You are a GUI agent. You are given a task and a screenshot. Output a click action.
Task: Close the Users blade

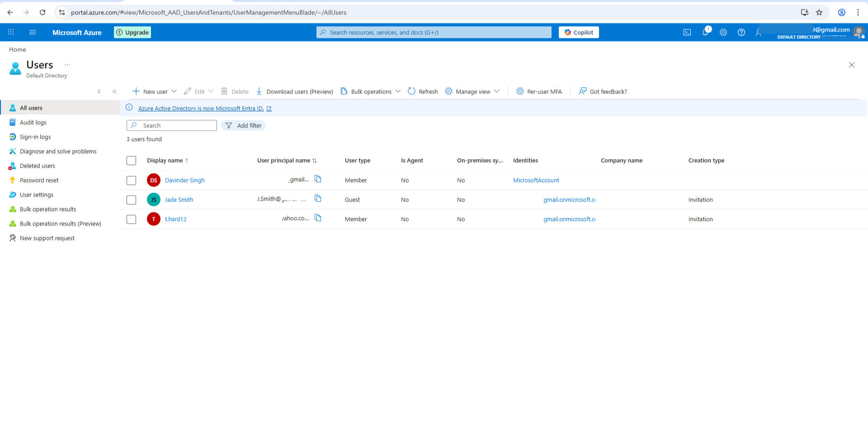tap(852, 65)
